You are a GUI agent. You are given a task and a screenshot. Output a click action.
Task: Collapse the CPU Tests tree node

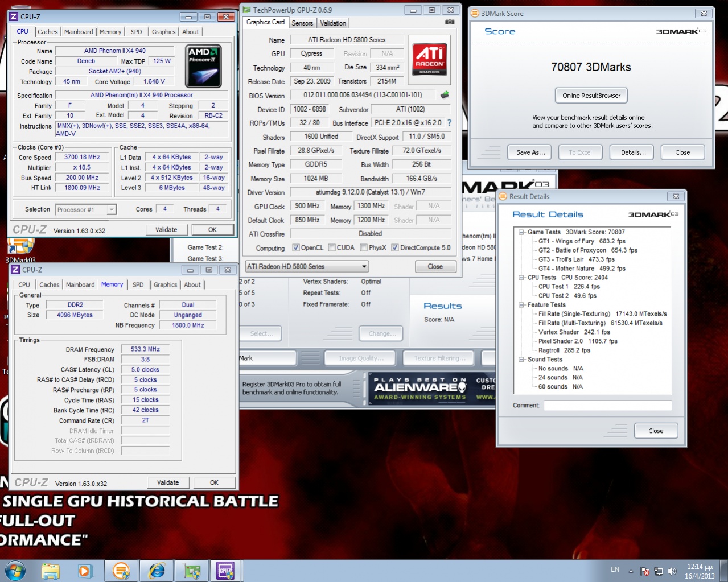[x=521, y=278]
